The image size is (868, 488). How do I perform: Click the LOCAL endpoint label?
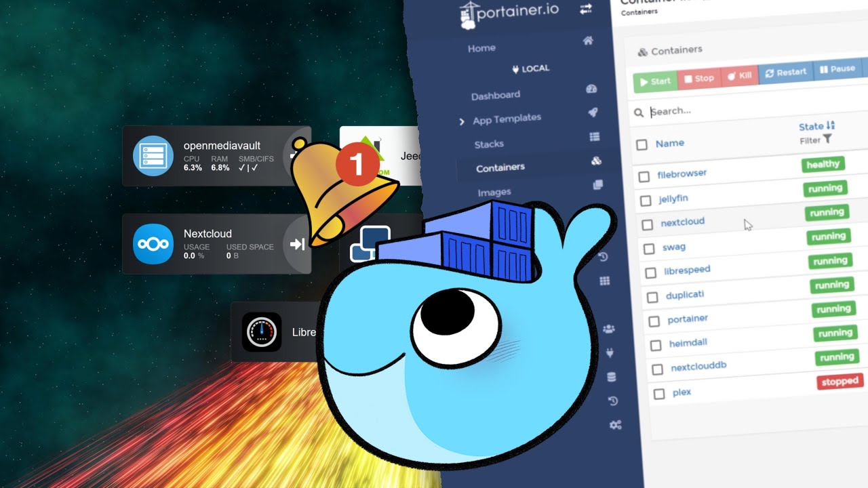[531, 68]
